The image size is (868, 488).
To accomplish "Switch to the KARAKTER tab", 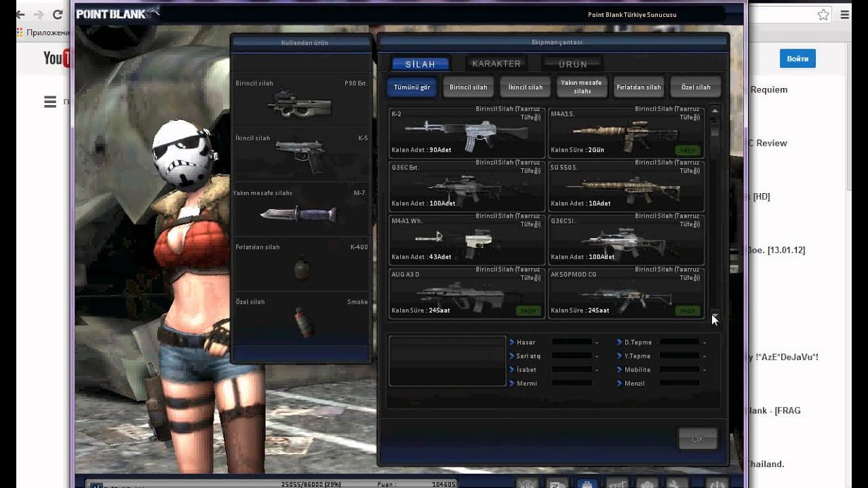I will coord(496,64).
